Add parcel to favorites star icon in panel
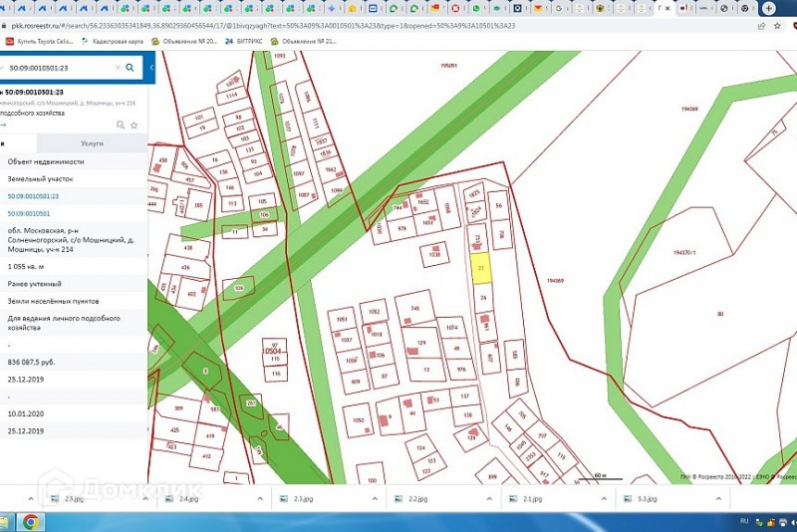Image resolution: width=797 pixels, height=532 pixels. [134, 125]
